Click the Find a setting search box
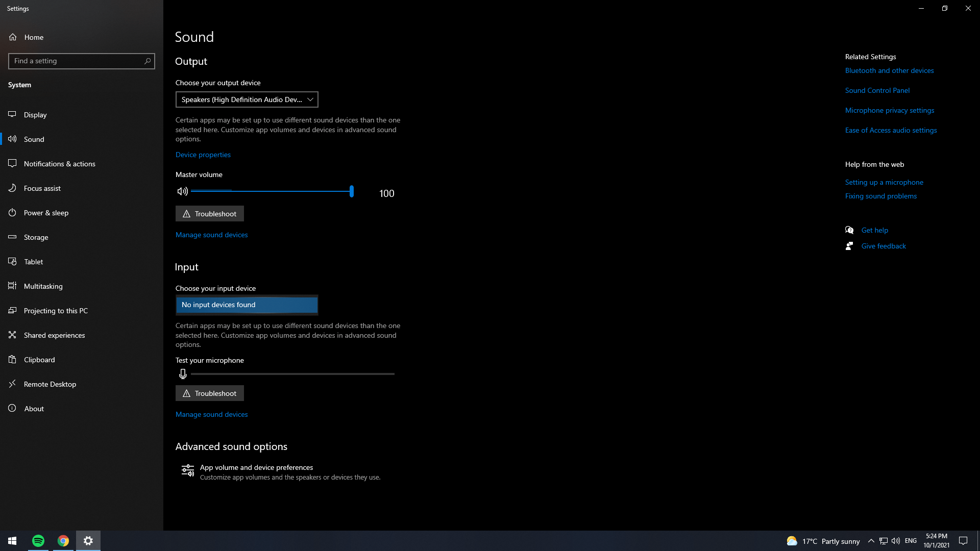This screenshot has width=980, height=551. (82, 61)
